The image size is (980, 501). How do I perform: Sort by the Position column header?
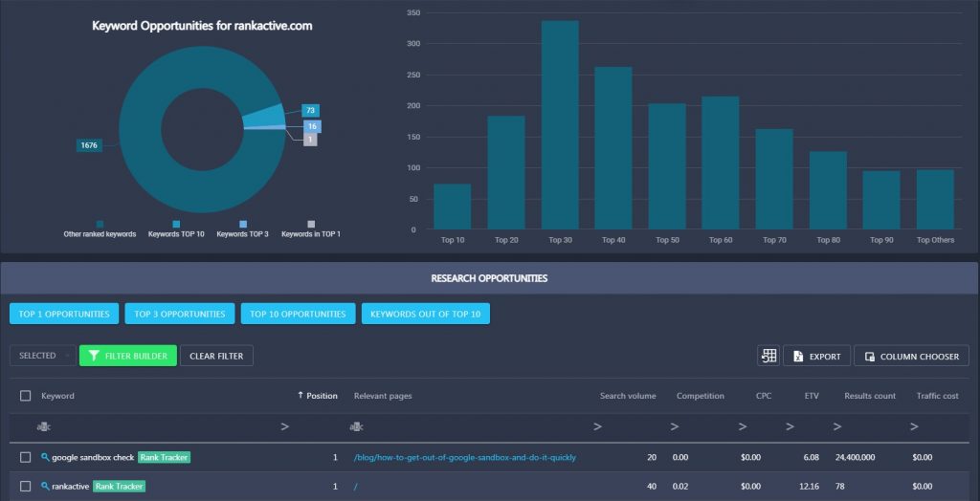(x=318, y=396)
